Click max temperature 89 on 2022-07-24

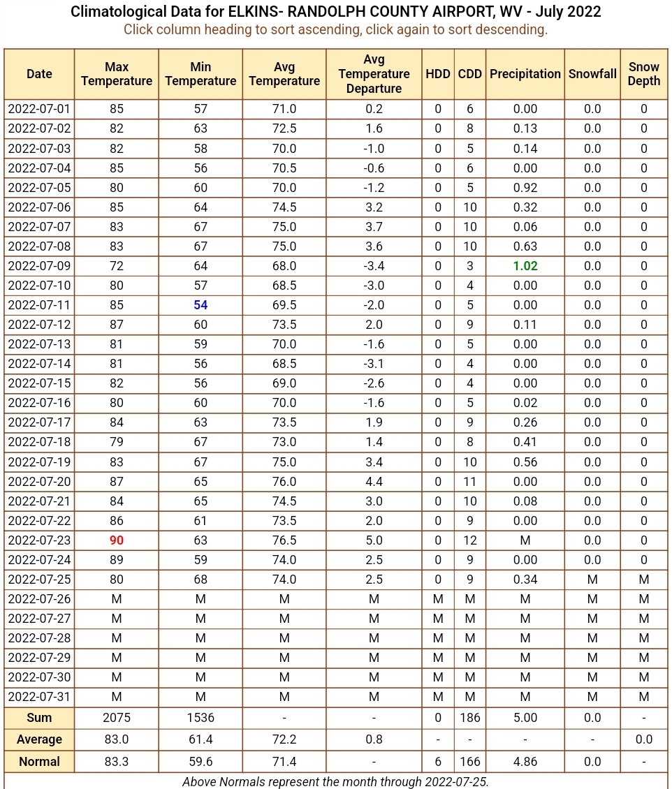click(x=116, y=560)
